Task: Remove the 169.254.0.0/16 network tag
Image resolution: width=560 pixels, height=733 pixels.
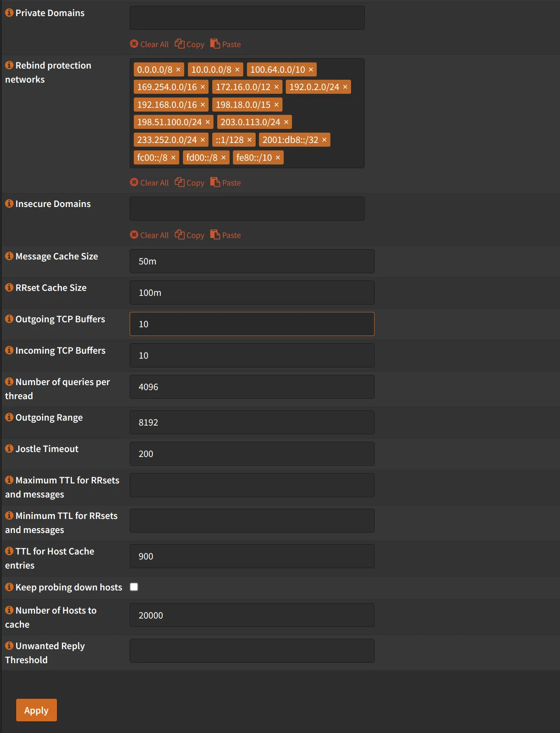Action: coord(203,87)
